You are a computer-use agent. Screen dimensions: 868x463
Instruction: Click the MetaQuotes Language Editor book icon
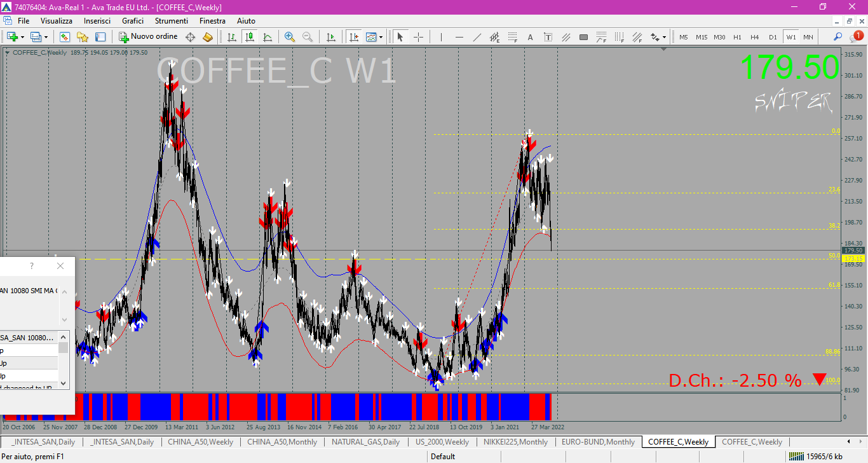pos(208,37)
